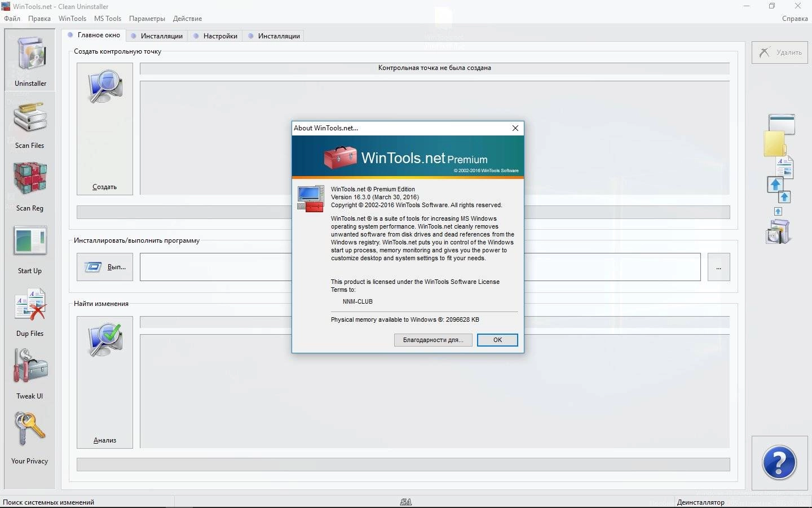
Task: Open the Файл menu
Action: coord(12,19)
